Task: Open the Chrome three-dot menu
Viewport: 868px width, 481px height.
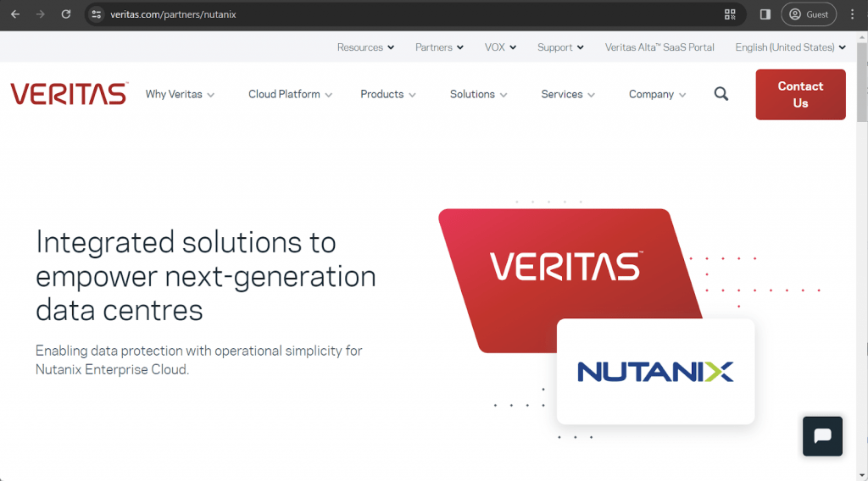Action: pos(852,14)
